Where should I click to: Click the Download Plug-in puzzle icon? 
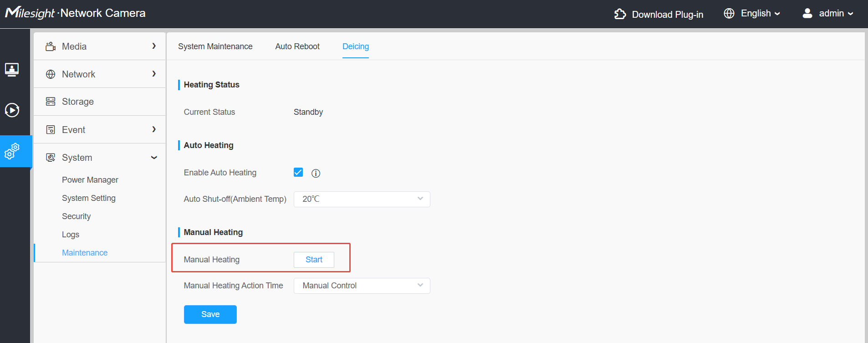[x=620, y=14]
